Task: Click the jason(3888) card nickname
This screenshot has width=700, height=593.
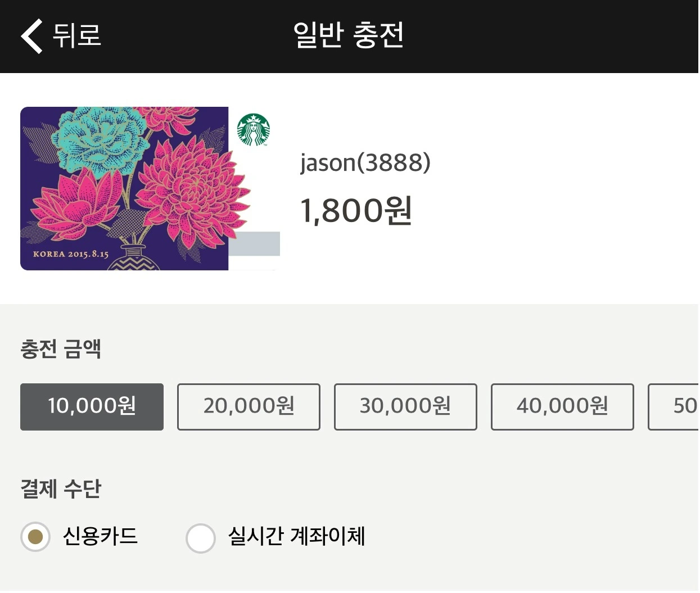Action: pos(365,163)
